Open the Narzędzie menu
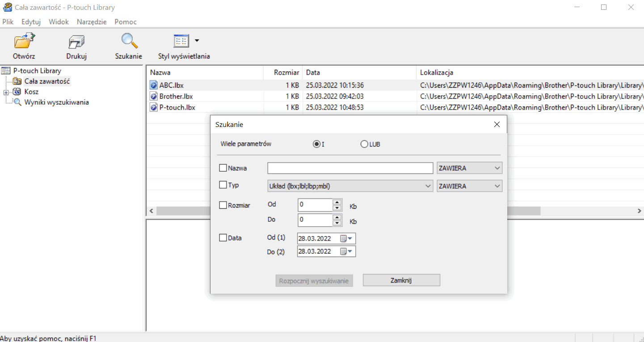 pos(91,22)
